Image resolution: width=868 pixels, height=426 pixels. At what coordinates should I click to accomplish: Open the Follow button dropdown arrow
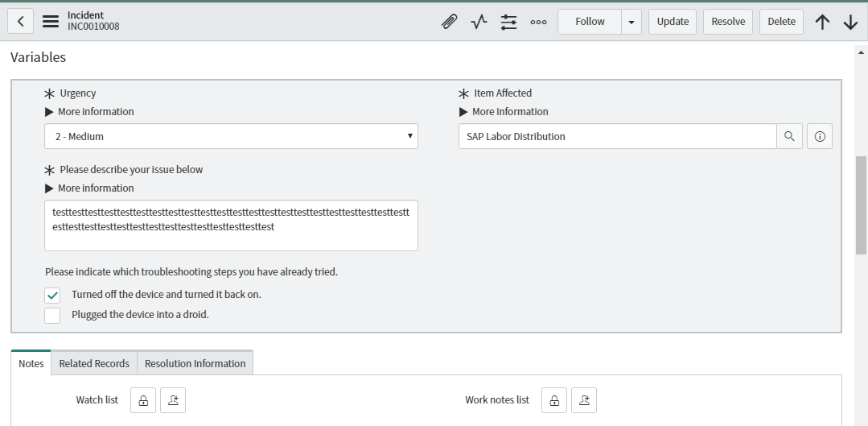pyautogui.click(x=631, y=23)
